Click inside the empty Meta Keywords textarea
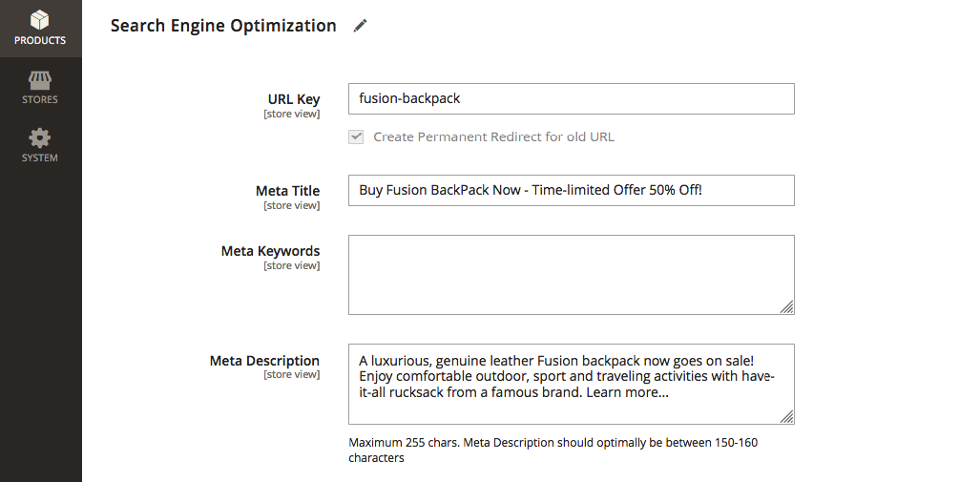Viewport: 980px width, 482px height. [x=571, y=274]
